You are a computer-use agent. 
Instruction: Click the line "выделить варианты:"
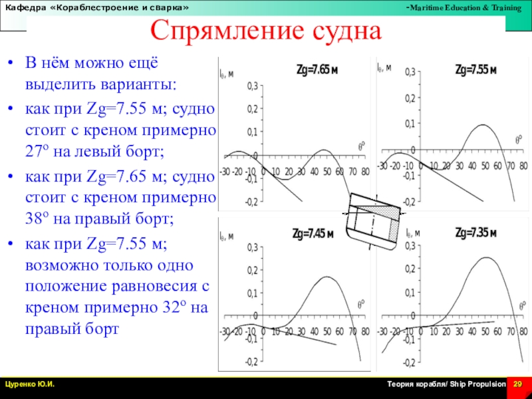point(101,84)
